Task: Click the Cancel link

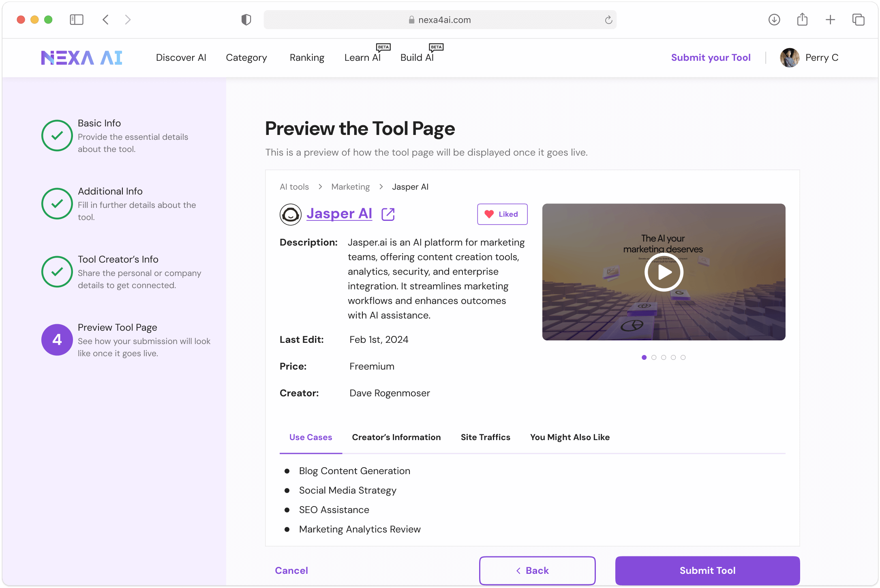Action: point(291,571)
